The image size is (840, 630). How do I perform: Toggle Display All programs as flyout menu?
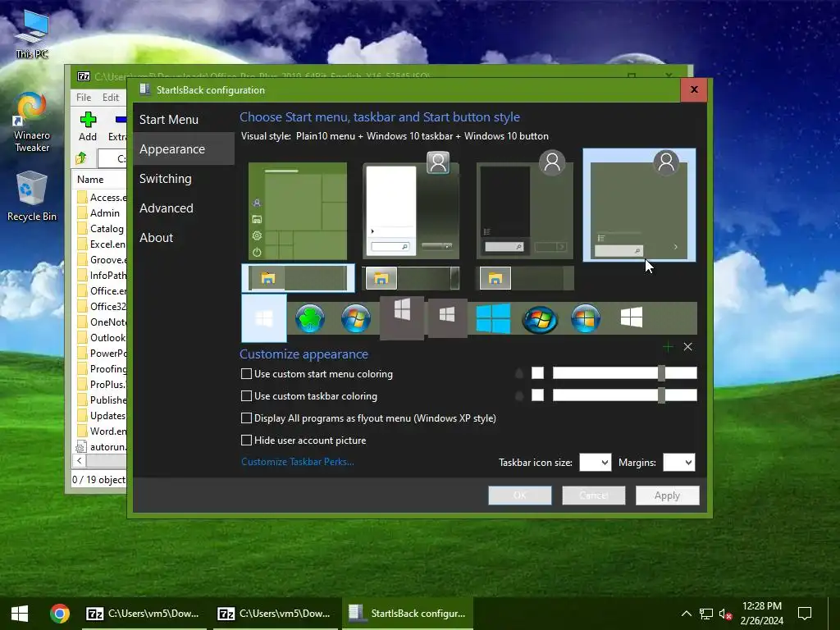[x=246, y=418]
